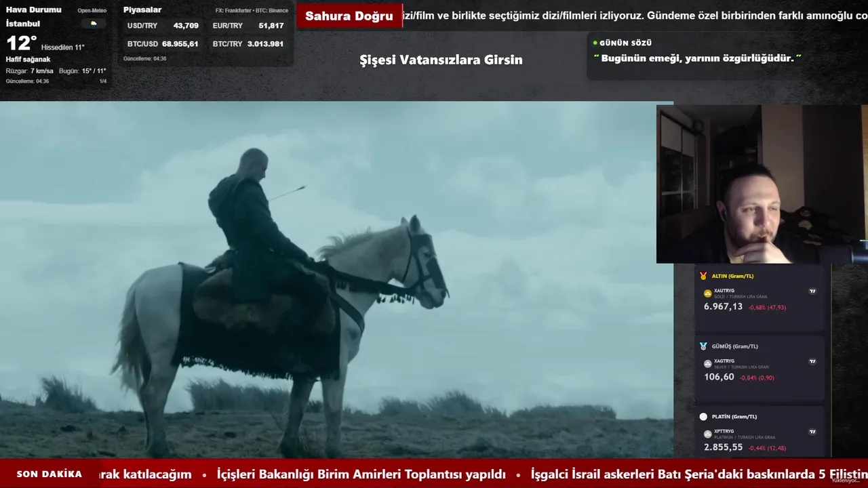Click the PLATİN (Gram/TL) heading
Screen dimensions: 868x488
click(734, 417)
